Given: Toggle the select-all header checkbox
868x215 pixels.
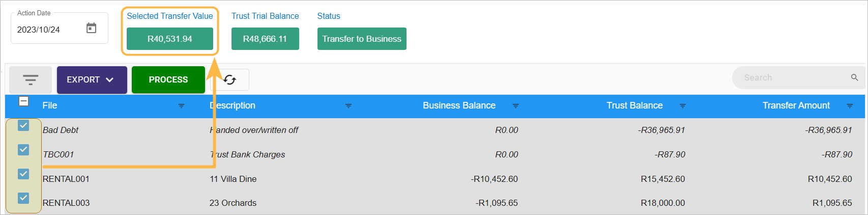Looking at the screenshot, I should tap(23, 101).
